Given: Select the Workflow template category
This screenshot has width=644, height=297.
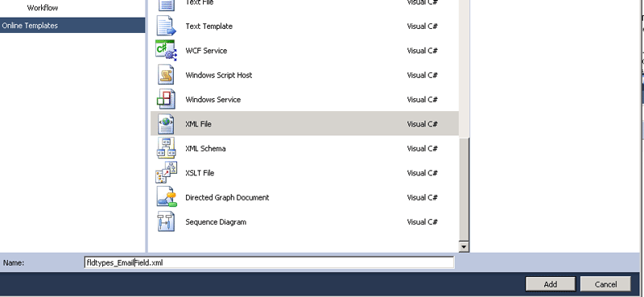Looking at the screenshot, I should coord(43,8).
